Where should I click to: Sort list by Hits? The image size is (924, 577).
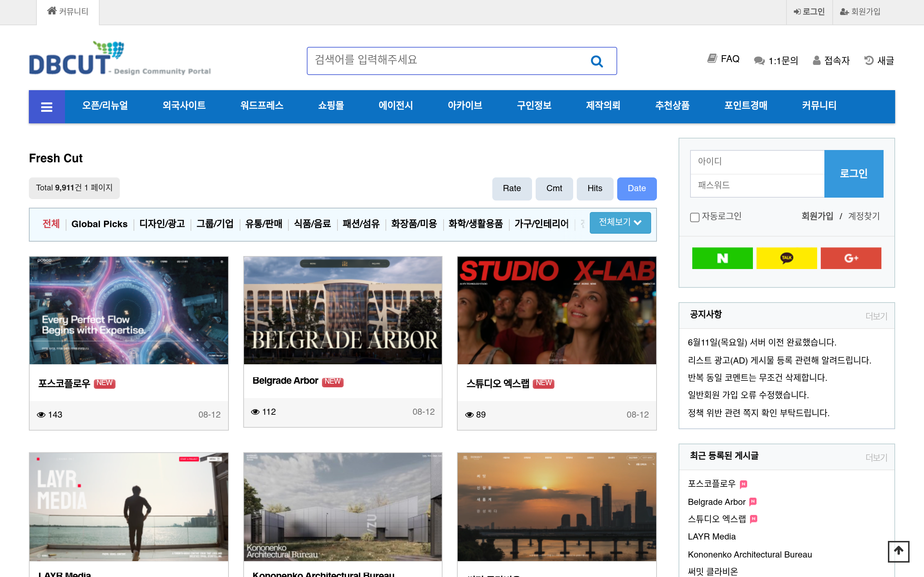(x=594, y=189)
